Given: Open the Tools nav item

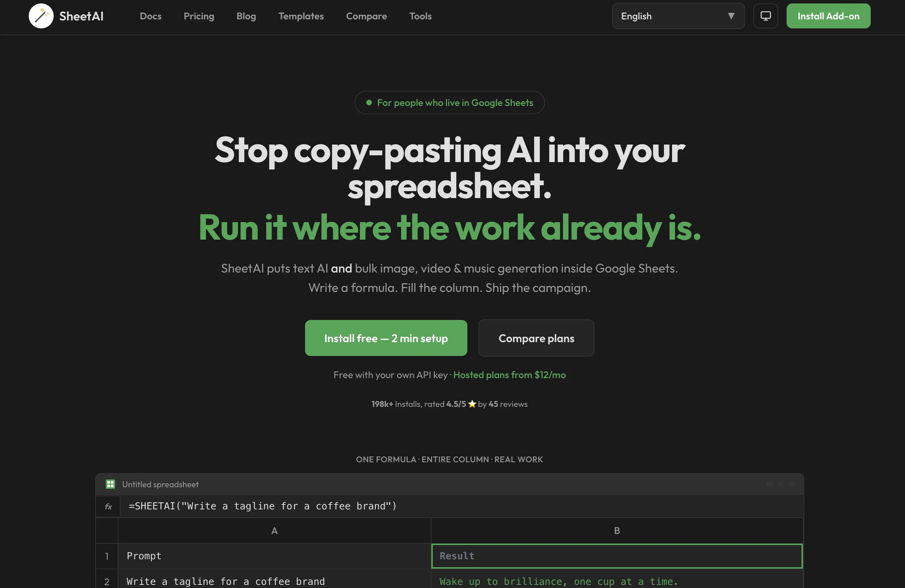Looking at the screenshot, I should point(420,16).
